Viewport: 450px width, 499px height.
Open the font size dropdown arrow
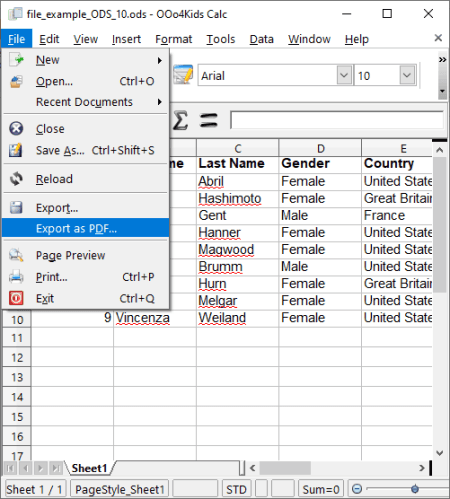[407, 75]
